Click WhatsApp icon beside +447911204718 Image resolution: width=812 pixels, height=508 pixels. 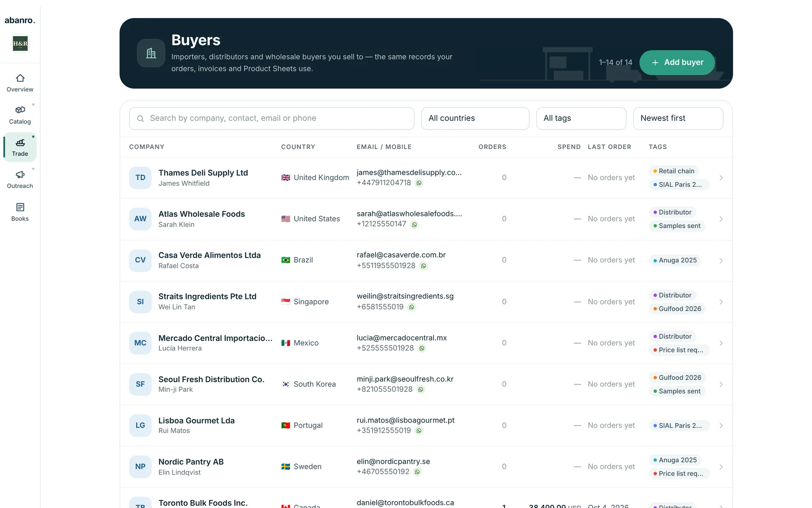(419, 183)
